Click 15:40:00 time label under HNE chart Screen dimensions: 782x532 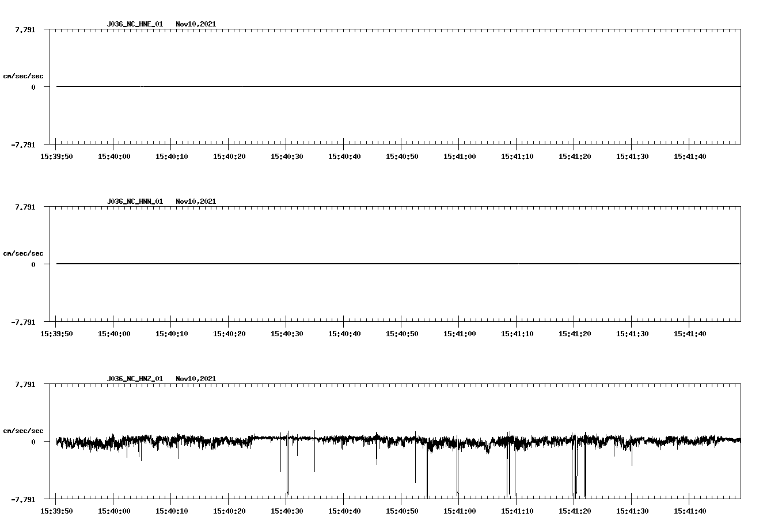point(114,157)
